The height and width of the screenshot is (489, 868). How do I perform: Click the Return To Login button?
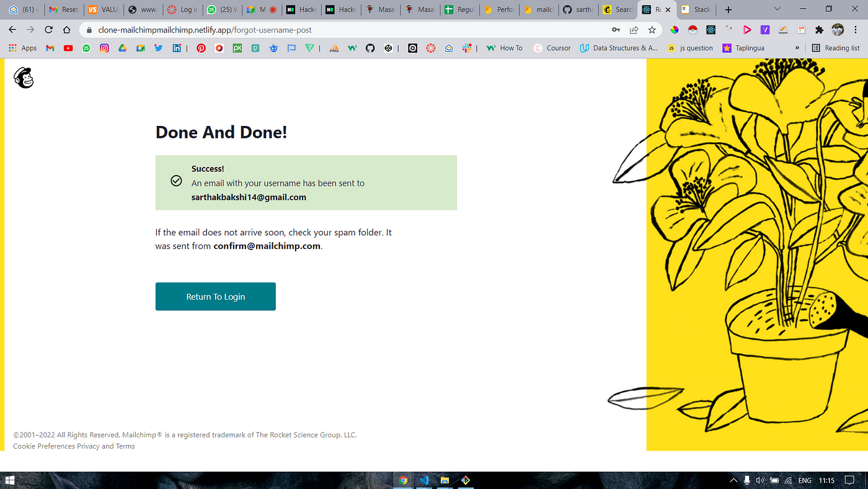[215, 297]
